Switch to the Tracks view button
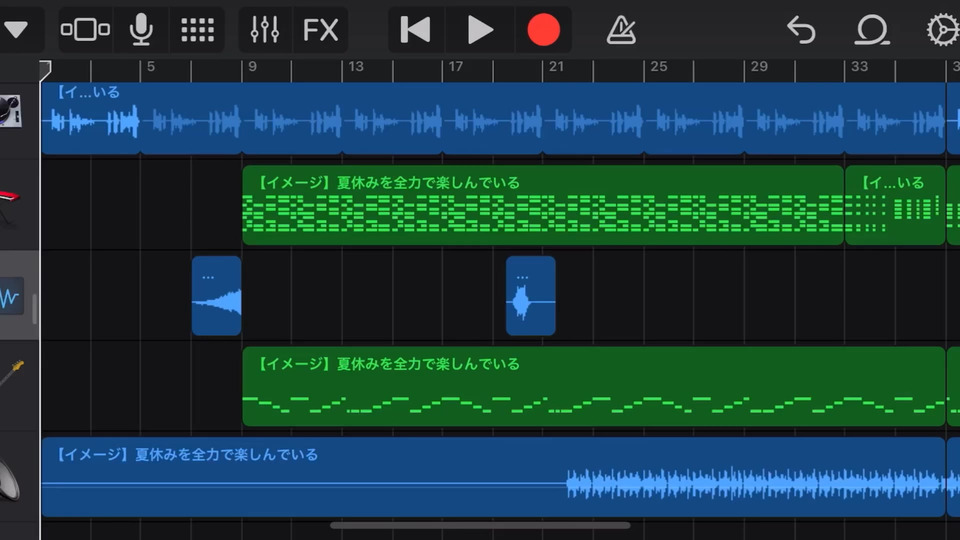This screenshot has width=960, height=540. pos(85,29)
